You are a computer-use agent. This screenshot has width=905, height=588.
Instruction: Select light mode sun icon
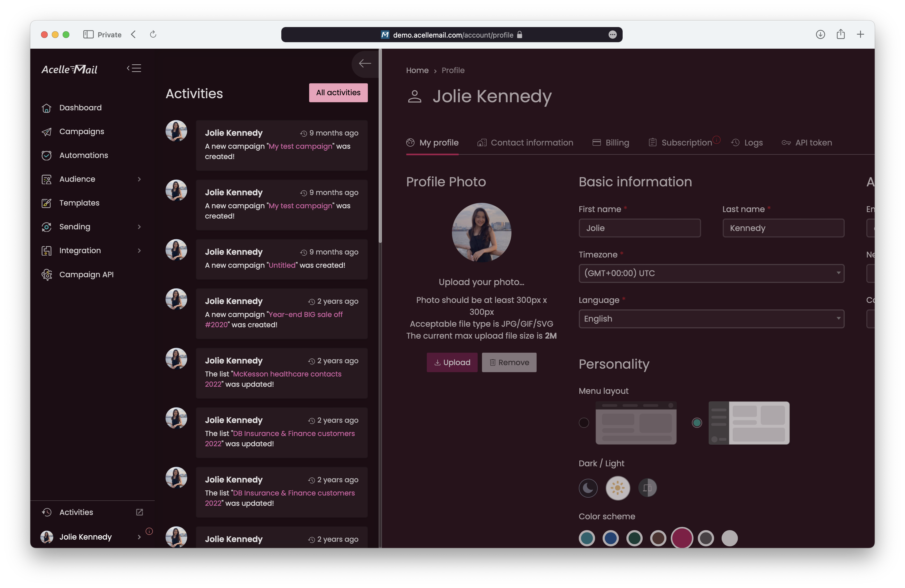617,488
